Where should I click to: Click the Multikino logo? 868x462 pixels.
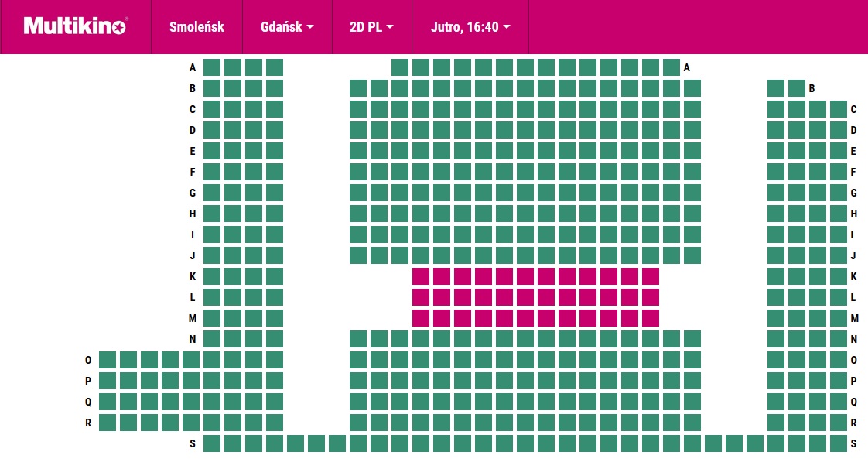pos(74,26)
